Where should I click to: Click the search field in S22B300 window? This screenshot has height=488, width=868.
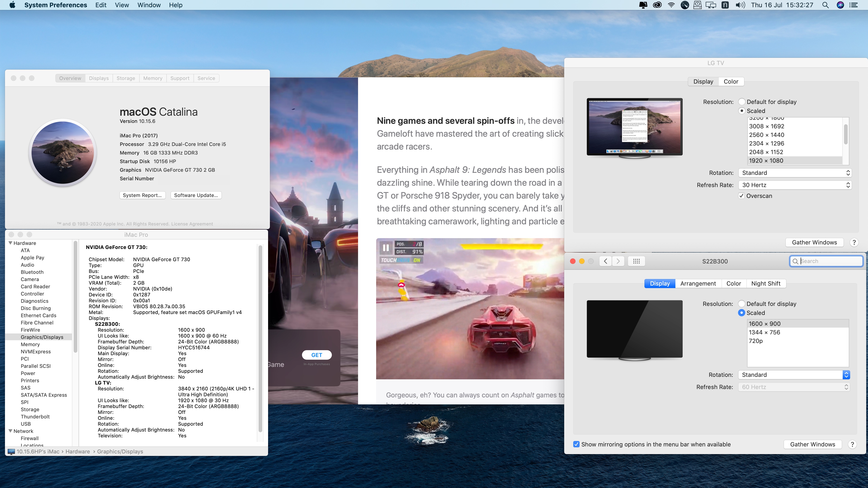coord(826,261)
